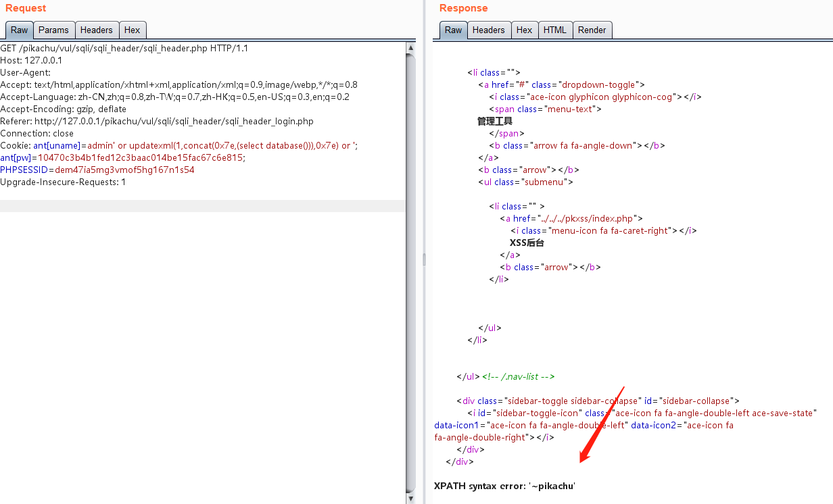
Task: Click the User-Agent header line
Action: (26, 72)
